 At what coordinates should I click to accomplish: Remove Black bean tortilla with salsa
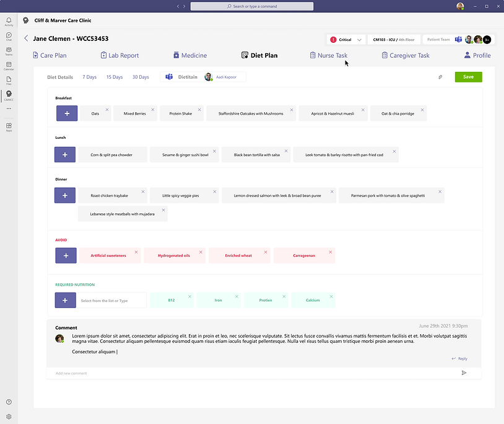286,151
